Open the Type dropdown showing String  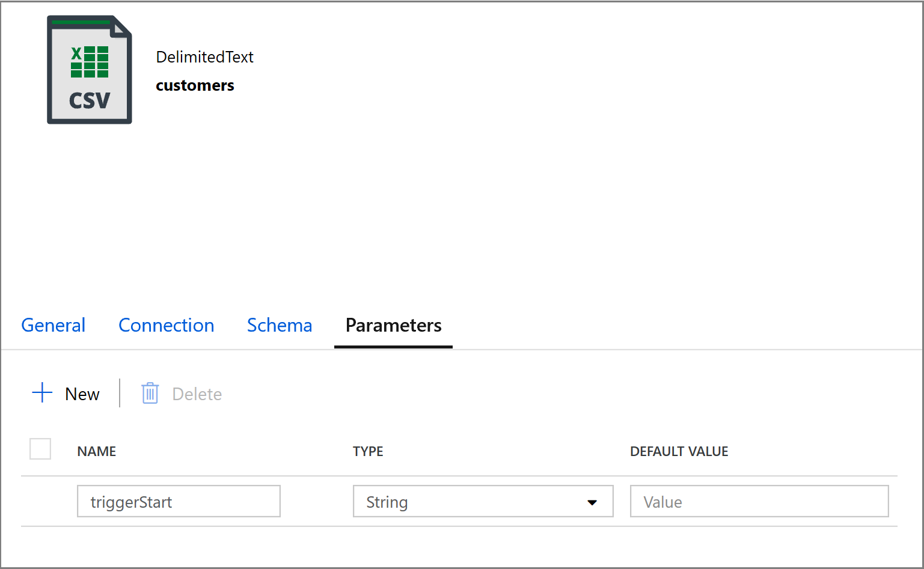click(x=483, y=501)
